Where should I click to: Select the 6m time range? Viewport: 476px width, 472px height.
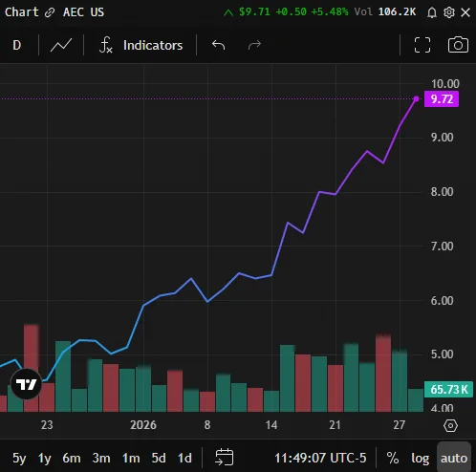pos(72,458)
